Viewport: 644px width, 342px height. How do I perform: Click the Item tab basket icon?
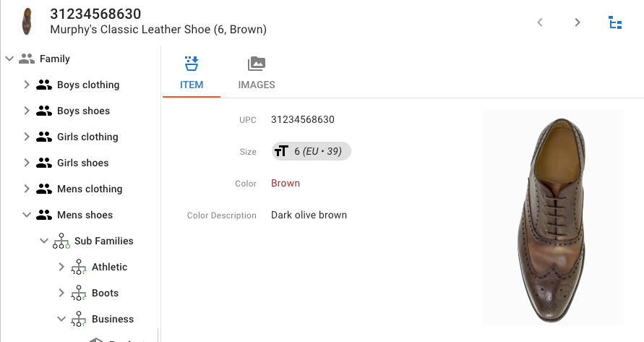[192, 64]
